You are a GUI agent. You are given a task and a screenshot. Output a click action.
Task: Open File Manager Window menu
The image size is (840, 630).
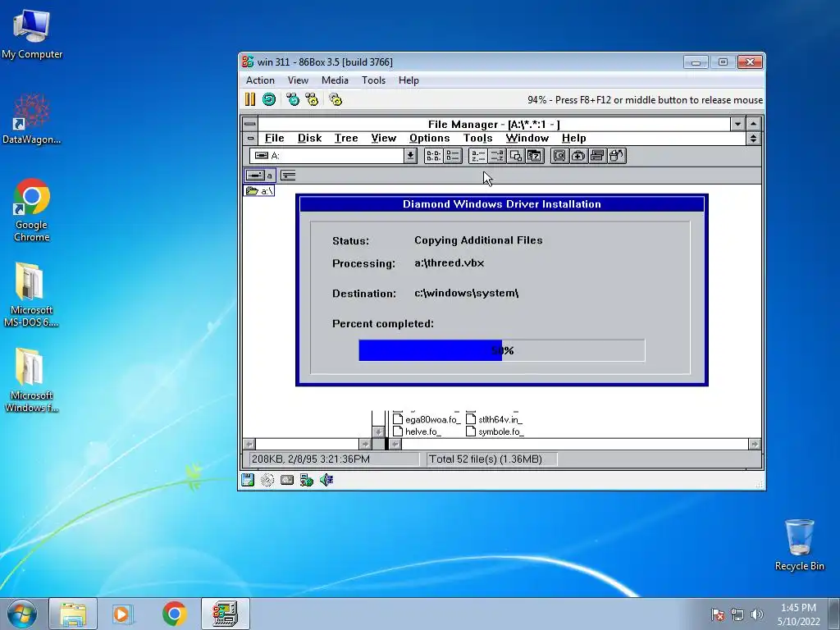click(527, 138)
